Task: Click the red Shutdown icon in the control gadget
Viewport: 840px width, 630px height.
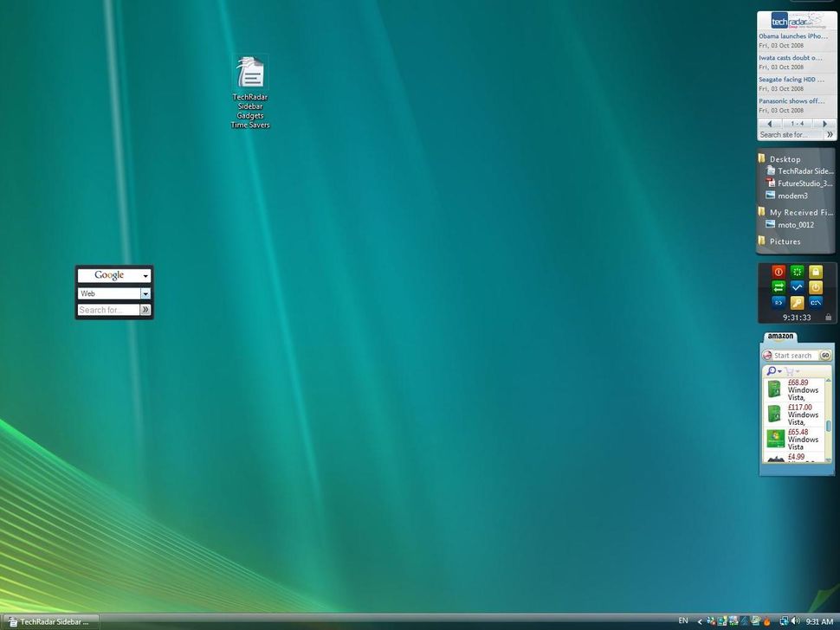Action: coord(779,272)
